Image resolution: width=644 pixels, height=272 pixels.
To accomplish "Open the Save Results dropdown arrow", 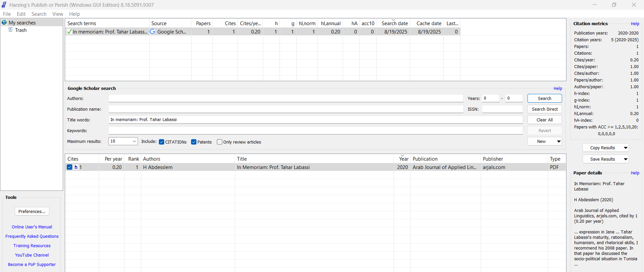I will click(x=626, y=159).
